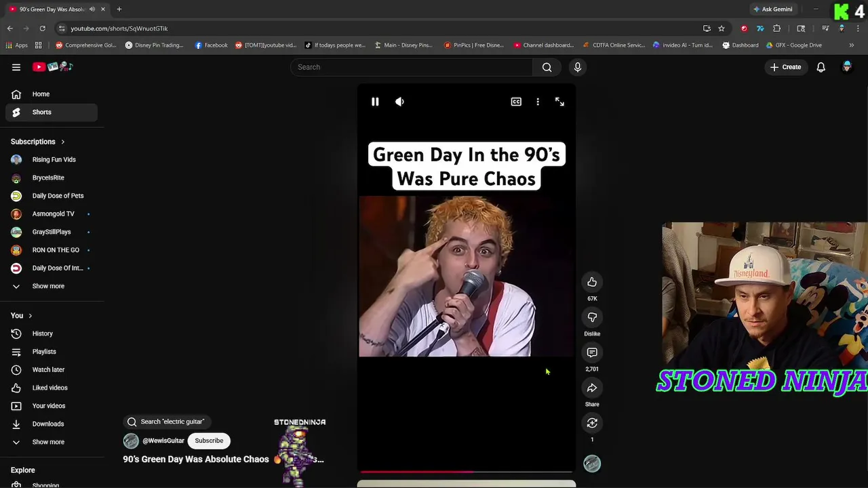Close the 90's Green Day tab

103,9
